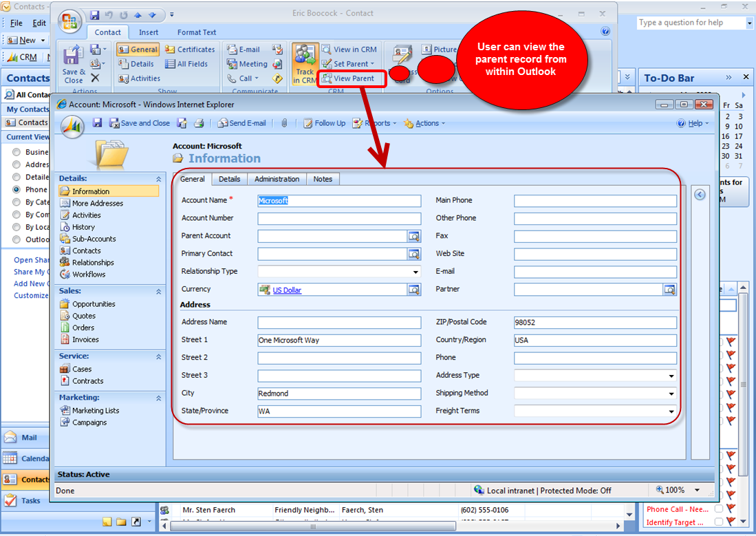Click the Primary Contact lookup icon
The width and height of the screenshot is (756, 536).
[x=413, y=255]
